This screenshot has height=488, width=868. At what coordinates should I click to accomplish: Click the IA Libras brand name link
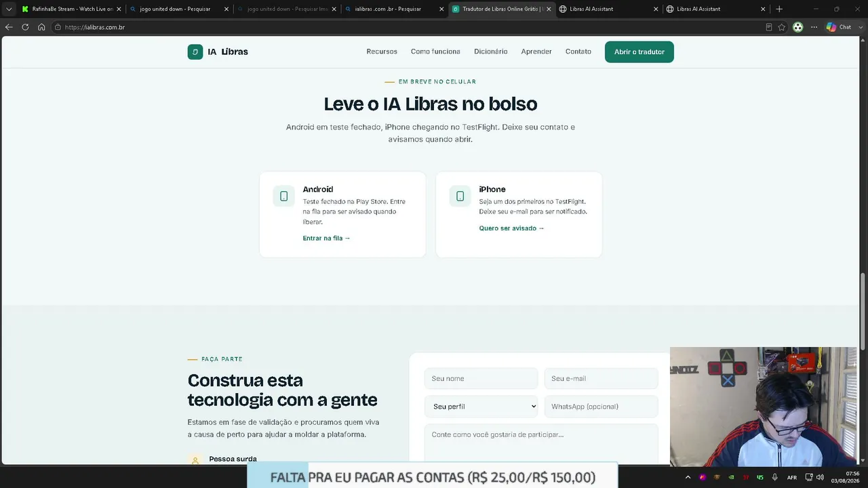(228, 52)
